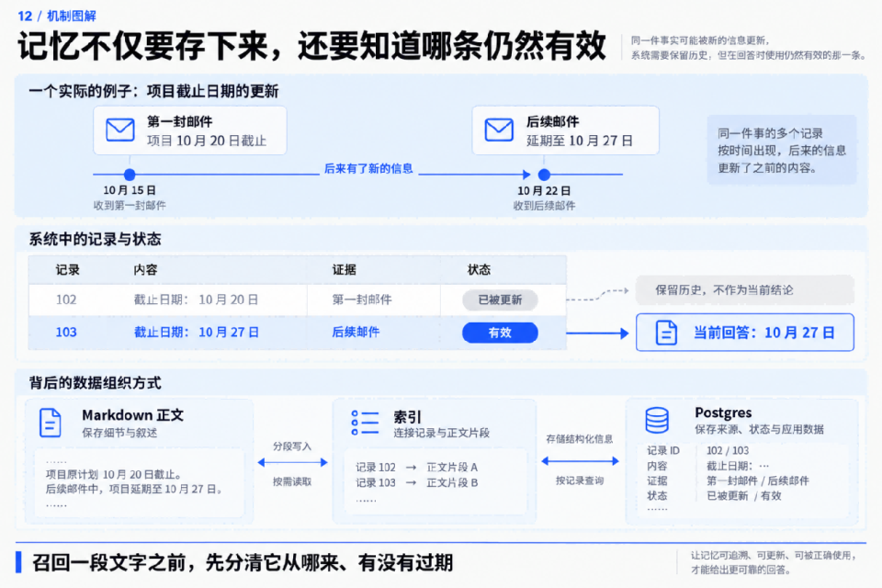Click the card text 延期至 10 月 27 日
This screenshot has width=882, height=588.
[580, 141]
